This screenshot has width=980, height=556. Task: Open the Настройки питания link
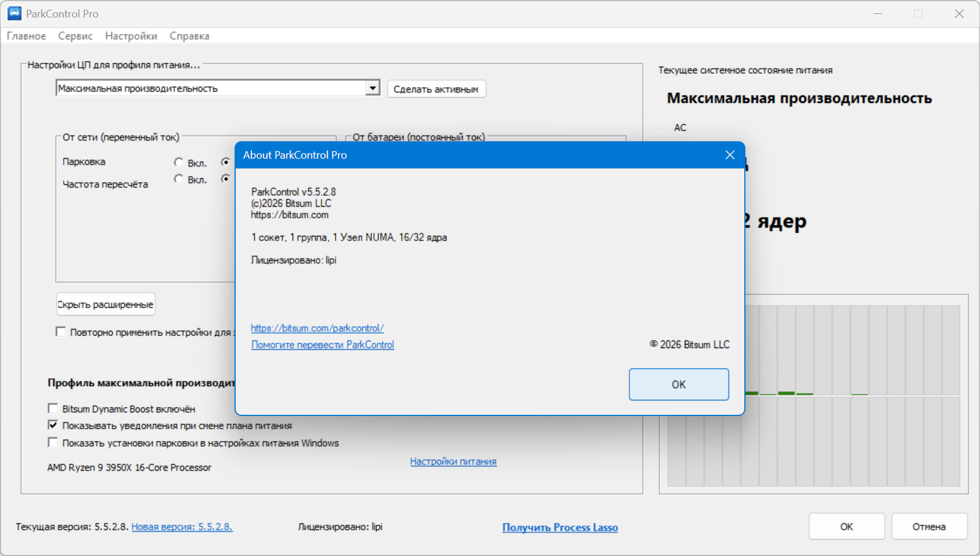pos(453,462)
